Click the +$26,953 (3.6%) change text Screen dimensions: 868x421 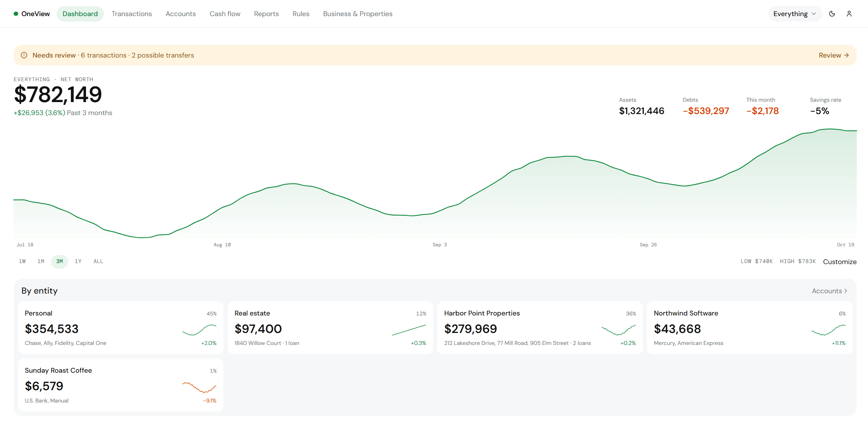click(x=39, y=113)
